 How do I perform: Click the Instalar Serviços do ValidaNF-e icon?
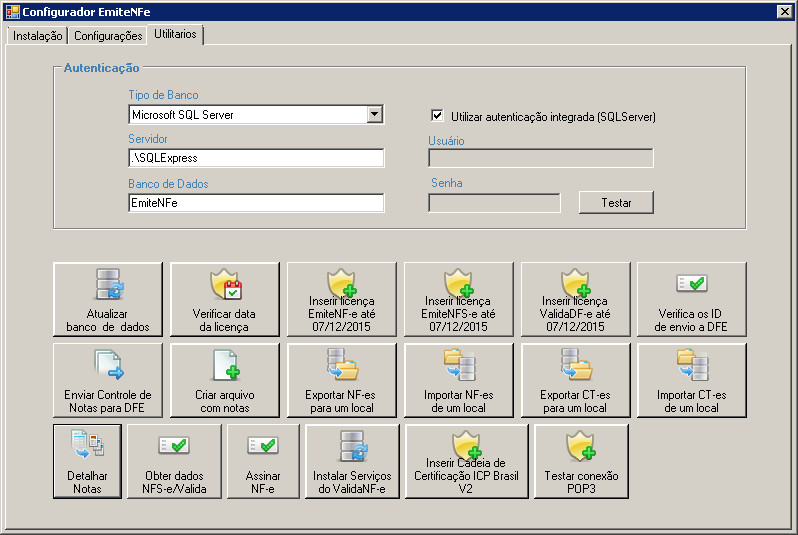[x=353, y=446]
